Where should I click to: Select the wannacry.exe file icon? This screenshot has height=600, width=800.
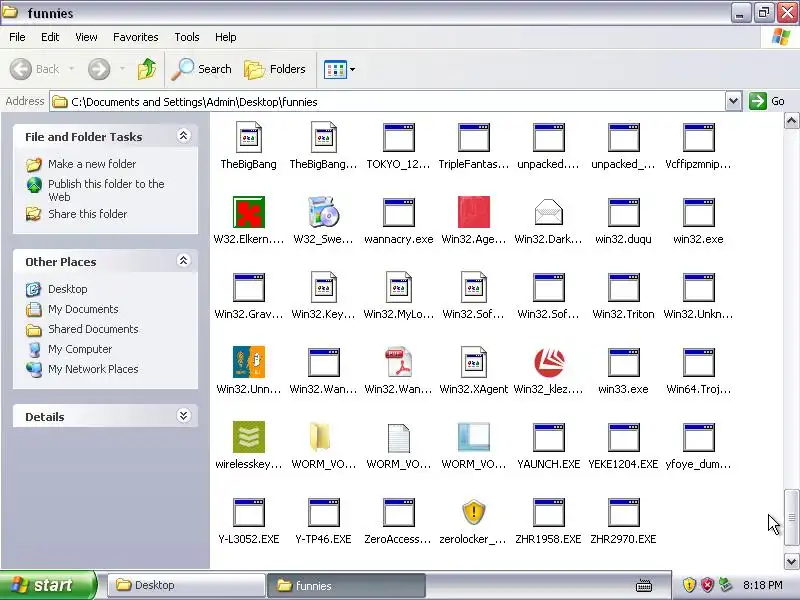click(x=398, y=212)
